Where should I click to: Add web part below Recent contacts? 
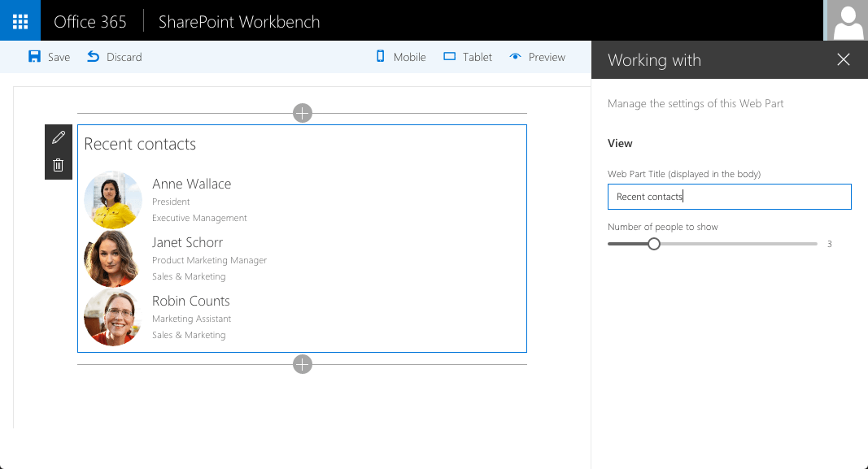[x=303, y=364]
